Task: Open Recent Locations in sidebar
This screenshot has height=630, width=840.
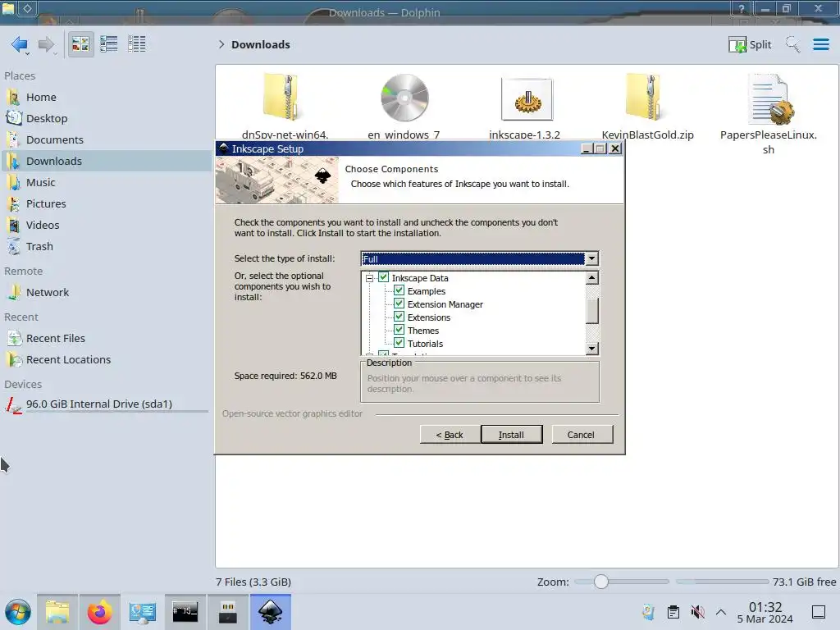Action: [x=106, y=360]
